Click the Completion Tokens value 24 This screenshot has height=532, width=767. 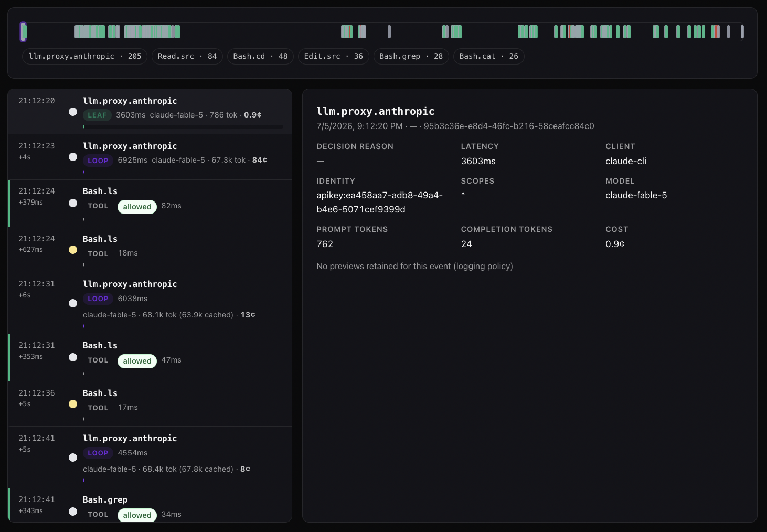tap(466, 244)
